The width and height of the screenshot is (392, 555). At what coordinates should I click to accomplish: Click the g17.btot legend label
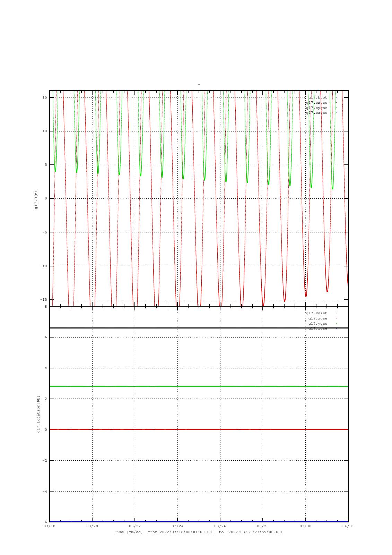(318, 97)
